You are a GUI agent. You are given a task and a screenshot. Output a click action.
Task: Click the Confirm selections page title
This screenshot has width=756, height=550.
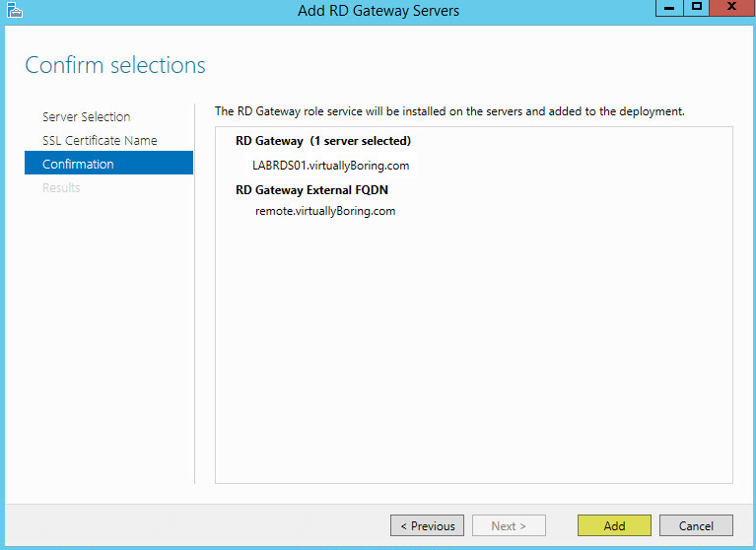tap(115, 65)
